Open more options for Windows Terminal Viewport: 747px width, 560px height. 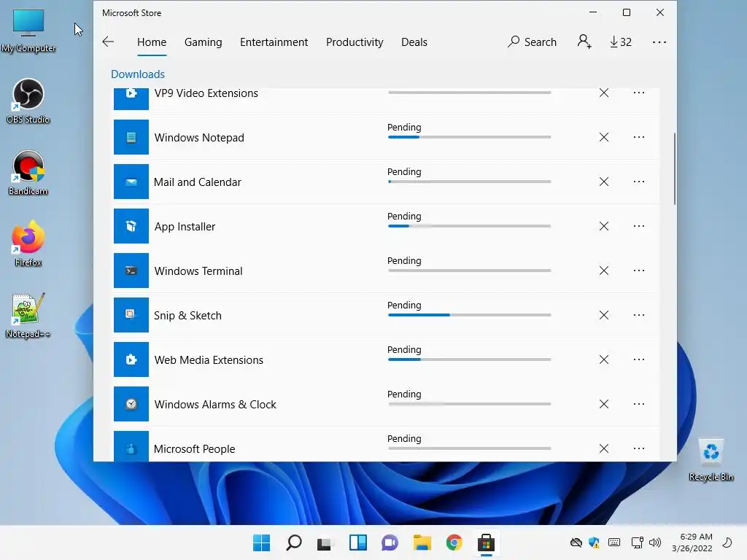[639, 271]
